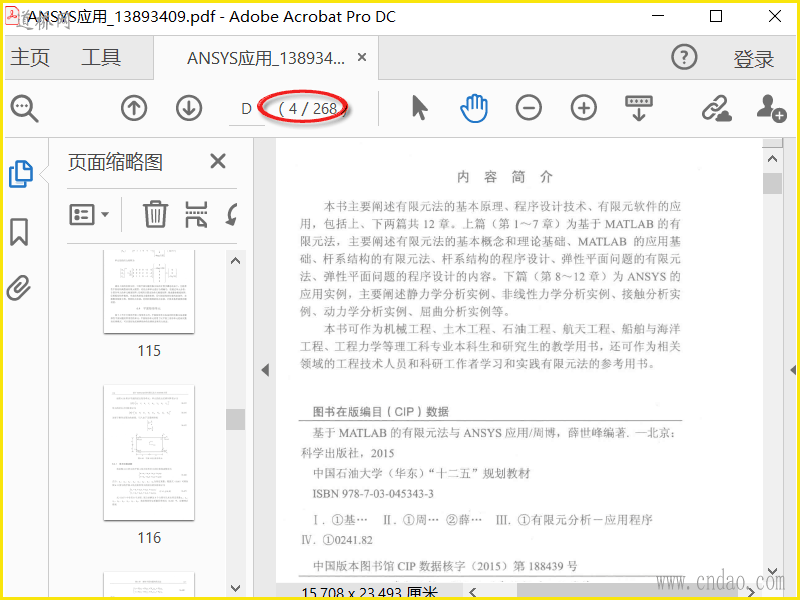Collapse the left navigation pane arrow

point(265,370)
